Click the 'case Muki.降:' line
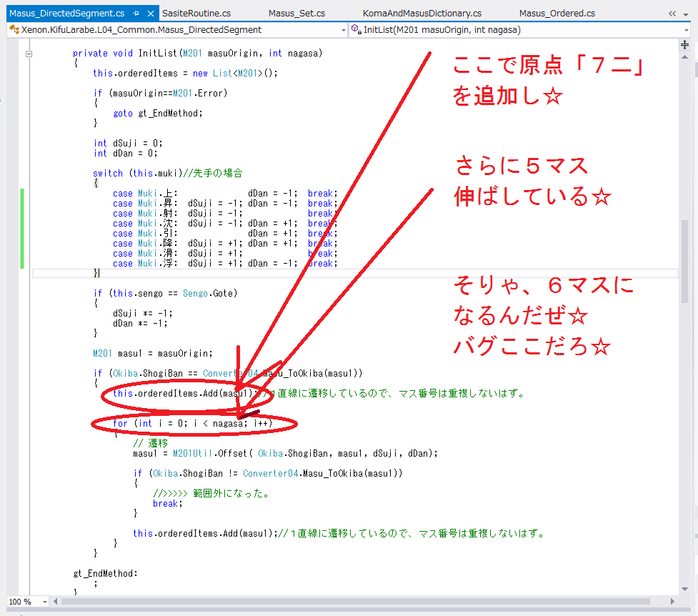 click(x=225, y=243)
